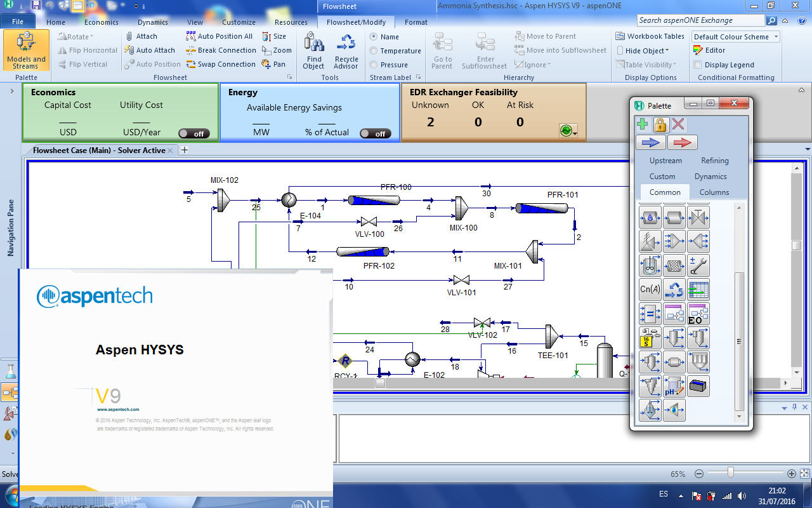Switch the palette to the Columns tab
This screenshot has height=508, width=812.
(714, 192)
